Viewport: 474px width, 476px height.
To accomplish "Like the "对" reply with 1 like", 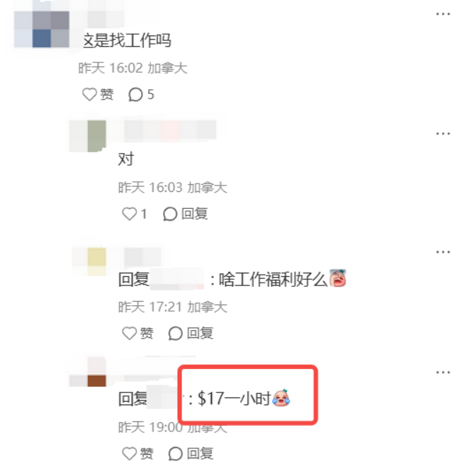I will coord(134,214).
